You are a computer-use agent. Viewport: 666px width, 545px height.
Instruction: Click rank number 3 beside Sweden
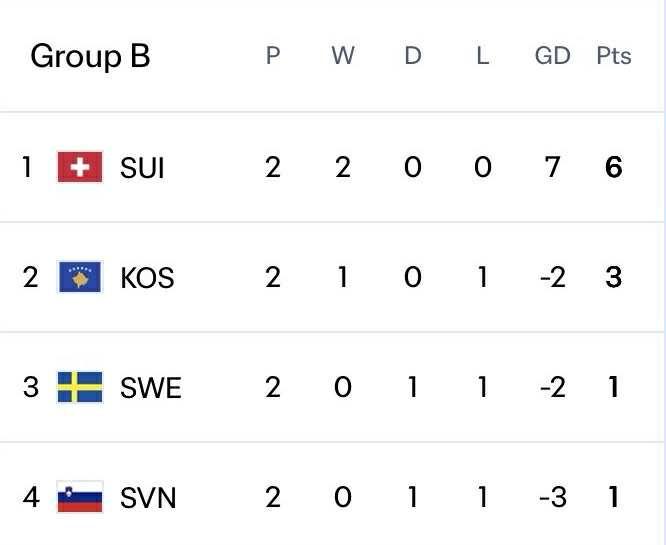[31, 387]
